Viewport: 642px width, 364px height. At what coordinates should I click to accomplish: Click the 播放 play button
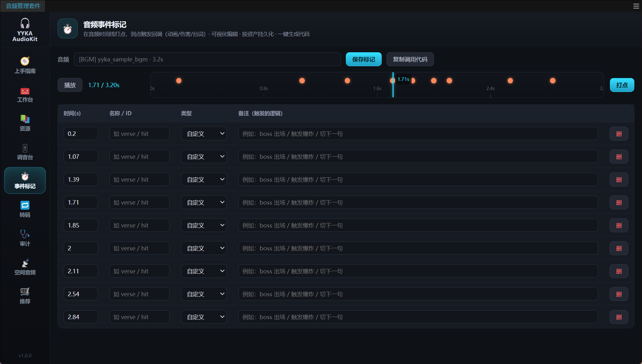[70, 85]
